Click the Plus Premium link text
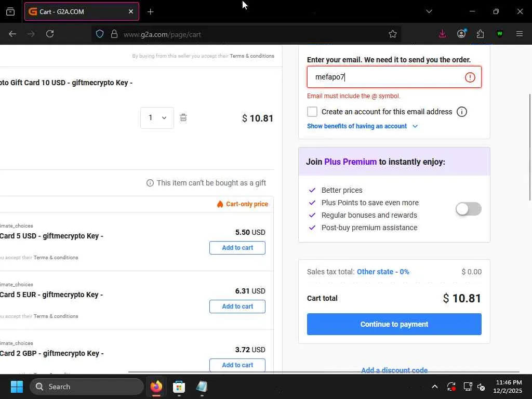This screenshot has height=399, width=532. click(x=350, y=162)
